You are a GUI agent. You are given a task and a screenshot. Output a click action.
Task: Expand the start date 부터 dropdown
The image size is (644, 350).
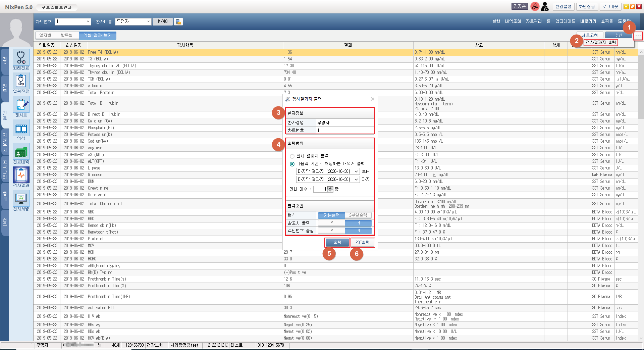pyautogui.click(x=356, y=171)
